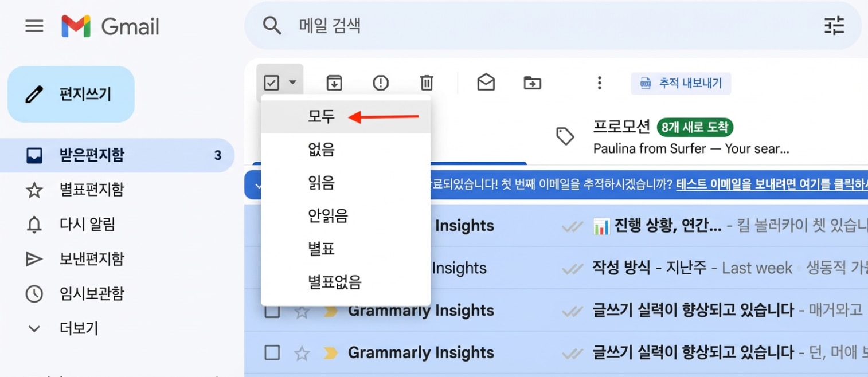Archive the selected messages

[334, 83]
